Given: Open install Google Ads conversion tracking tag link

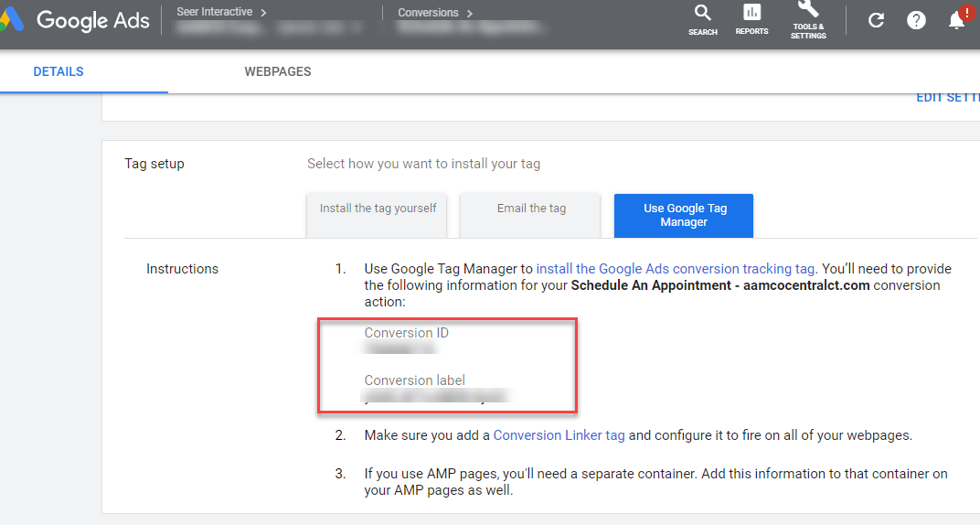Looking at the screenshot, I should click(x=675, y=269).
